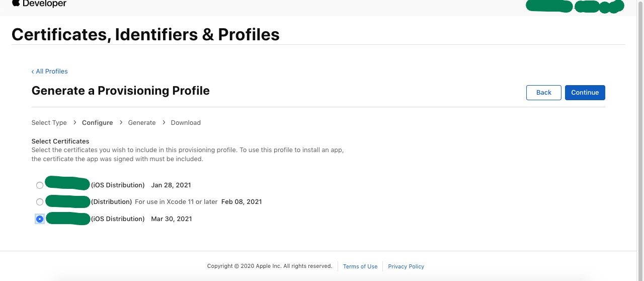Click the Generate step label
This screenshot has height=281, width=644.
click(142, 123)
